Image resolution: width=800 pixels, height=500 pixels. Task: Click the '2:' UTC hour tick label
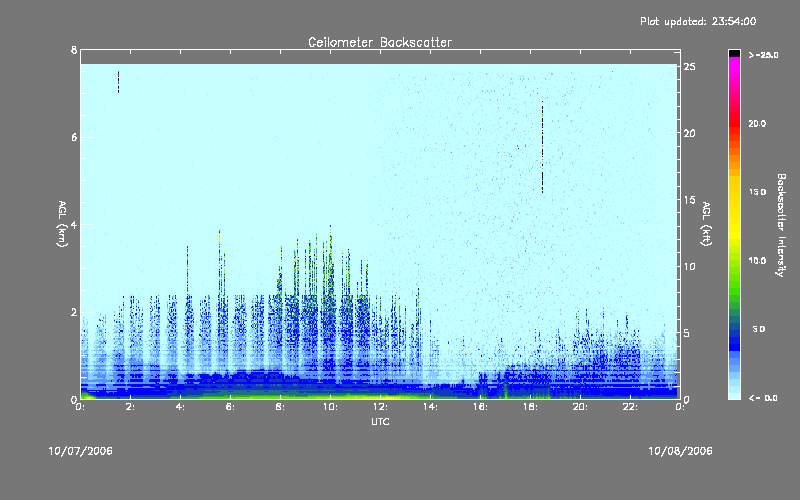pyautogui.click(x=131, y=407)
